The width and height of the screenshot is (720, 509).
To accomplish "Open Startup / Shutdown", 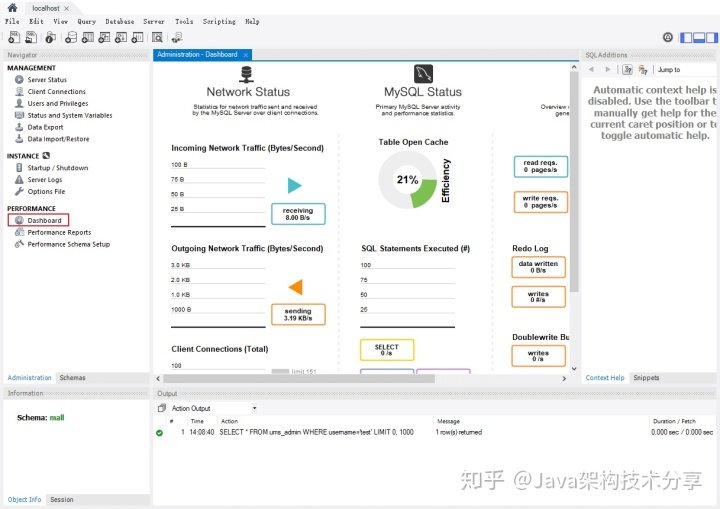I will pos(58,168).
